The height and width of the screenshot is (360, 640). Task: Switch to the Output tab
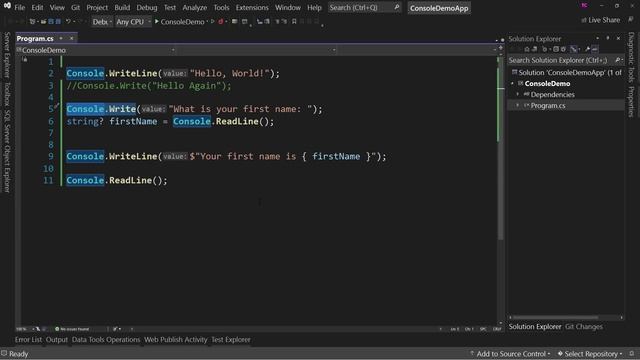pos(57,340)
